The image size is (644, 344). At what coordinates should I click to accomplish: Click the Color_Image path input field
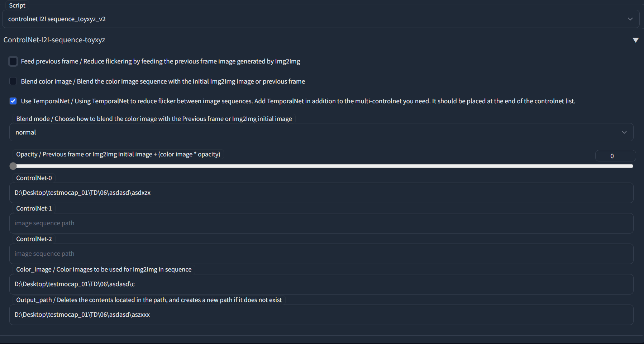click(x=321, y=284)
